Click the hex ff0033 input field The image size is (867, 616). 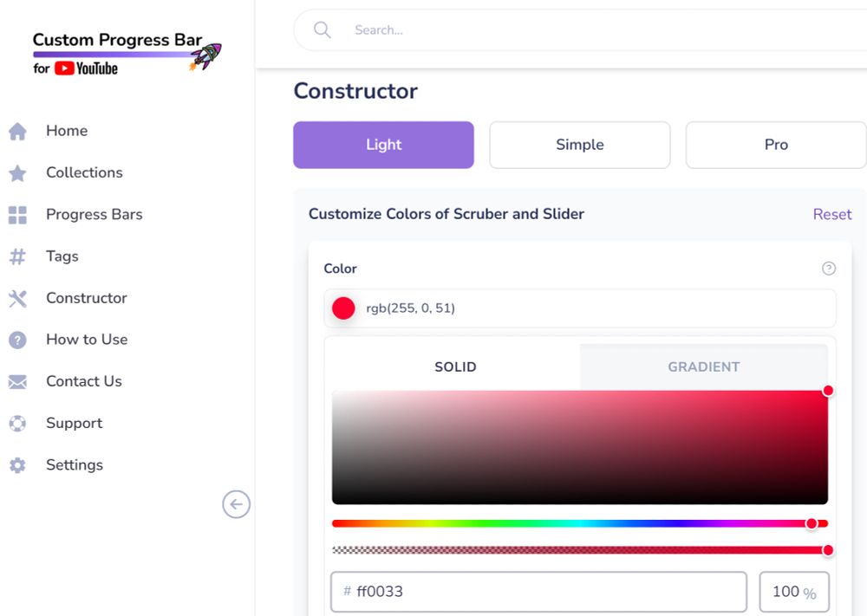(538, 592)
